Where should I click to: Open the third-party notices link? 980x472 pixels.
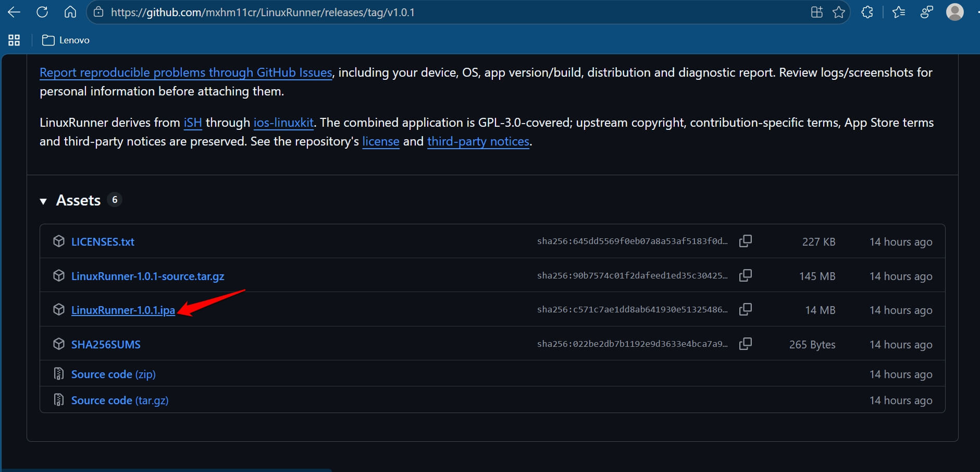(478, 141)
